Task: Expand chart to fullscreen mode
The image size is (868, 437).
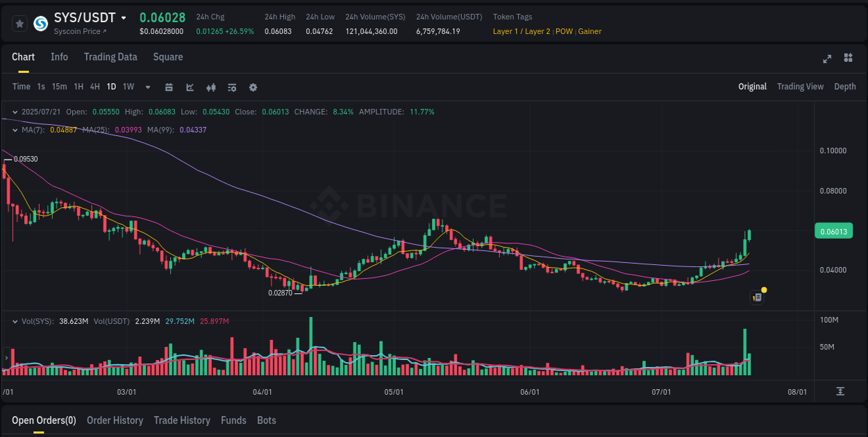Action: [826, 59]
